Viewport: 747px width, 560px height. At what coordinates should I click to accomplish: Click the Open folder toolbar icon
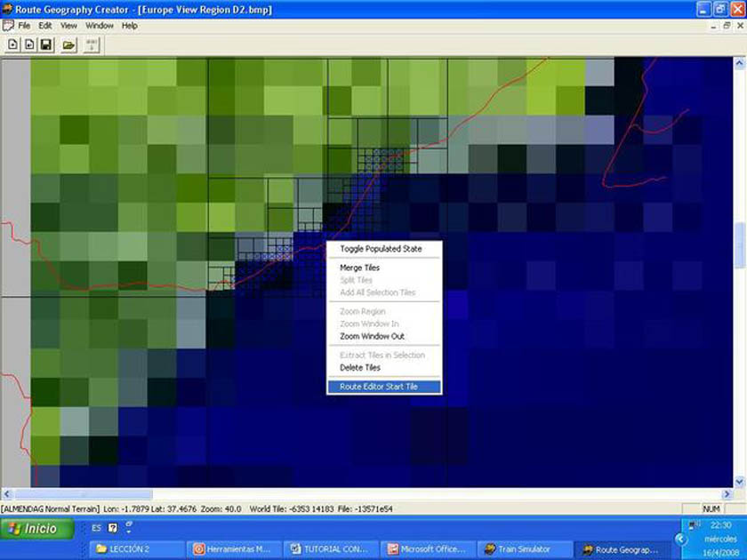(x=68, y=44)
